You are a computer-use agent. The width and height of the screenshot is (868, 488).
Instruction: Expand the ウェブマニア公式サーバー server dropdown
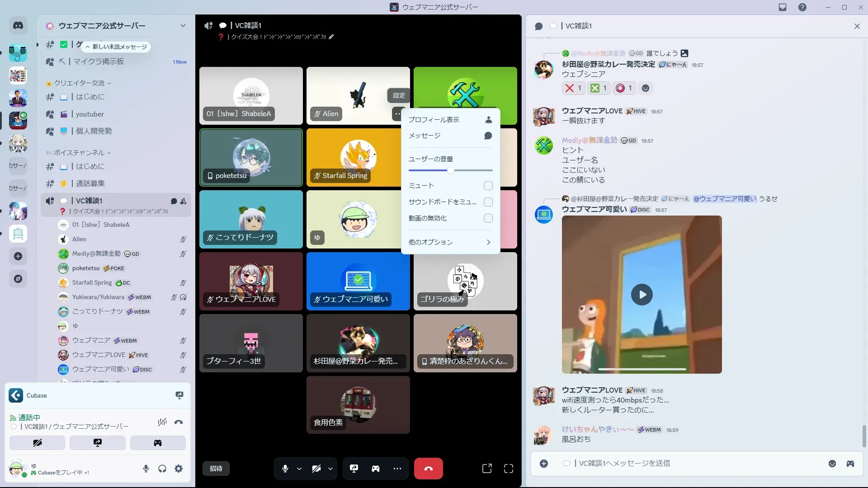tap(183, 26)
